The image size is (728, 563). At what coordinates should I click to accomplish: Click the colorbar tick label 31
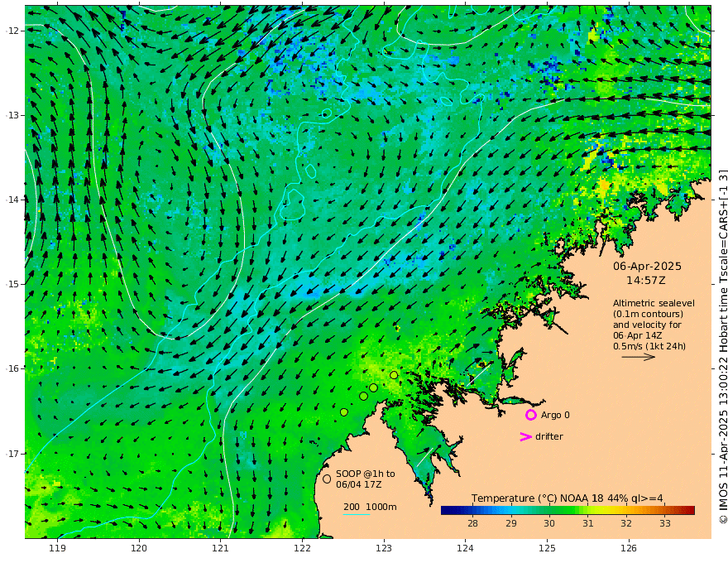[x=588, y=523]
